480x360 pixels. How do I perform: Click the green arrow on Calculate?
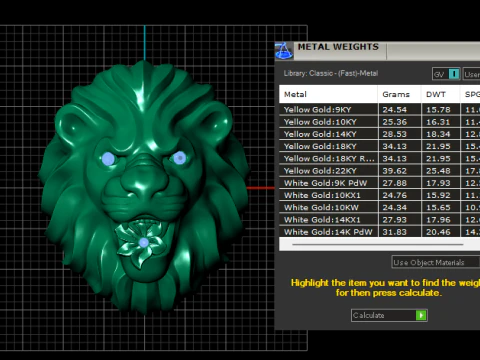coord(421,315)
